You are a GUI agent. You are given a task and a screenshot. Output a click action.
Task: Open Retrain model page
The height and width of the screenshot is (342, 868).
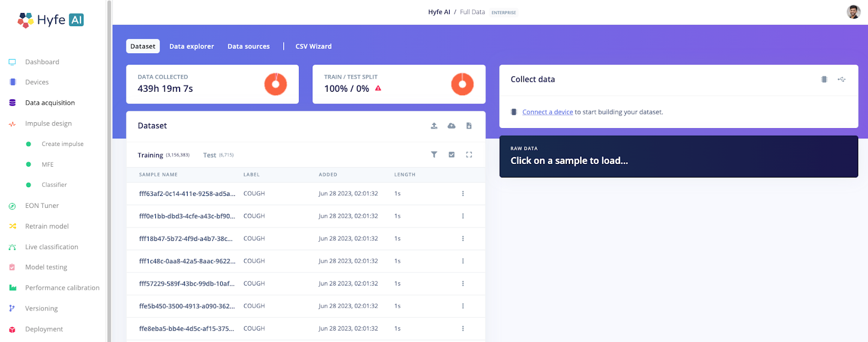point(47,226)
